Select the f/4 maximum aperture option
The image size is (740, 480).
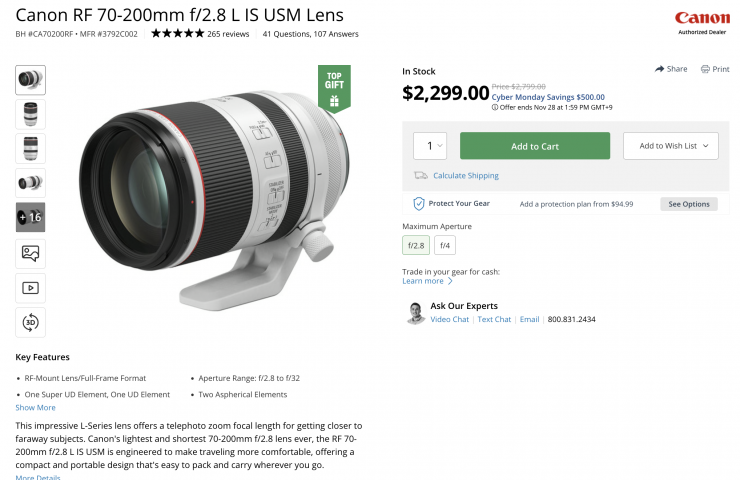pos(444,245)
